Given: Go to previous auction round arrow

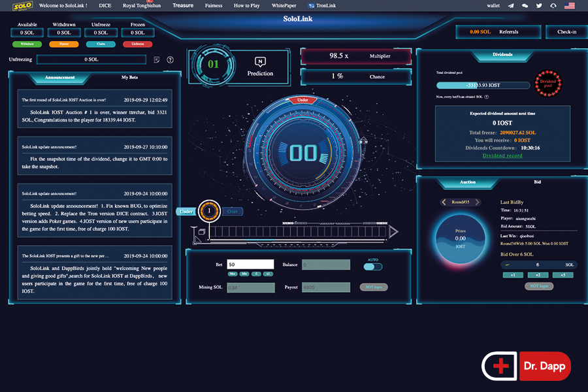Looking at the screenshot, I should click(x=444, y=202).
